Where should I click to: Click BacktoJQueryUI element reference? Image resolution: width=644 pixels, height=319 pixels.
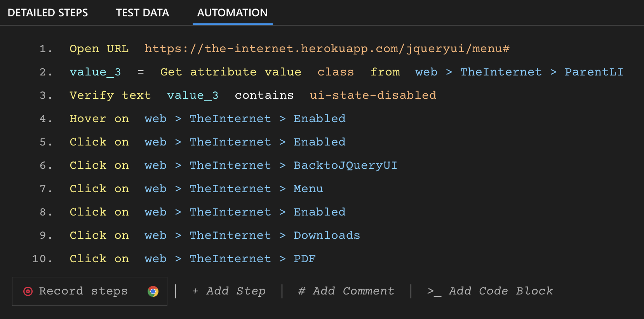pyautogui.click(x=345, y=165)
